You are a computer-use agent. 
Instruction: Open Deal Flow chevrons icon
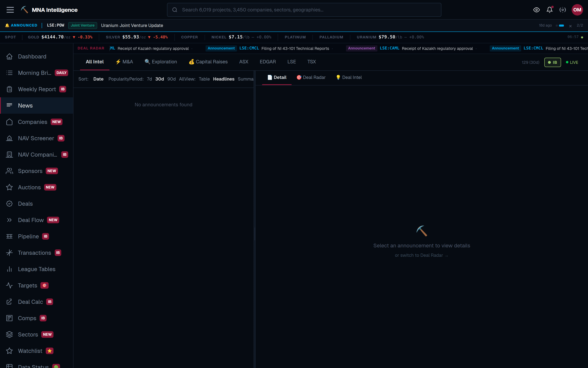click(x=9, y=220)
